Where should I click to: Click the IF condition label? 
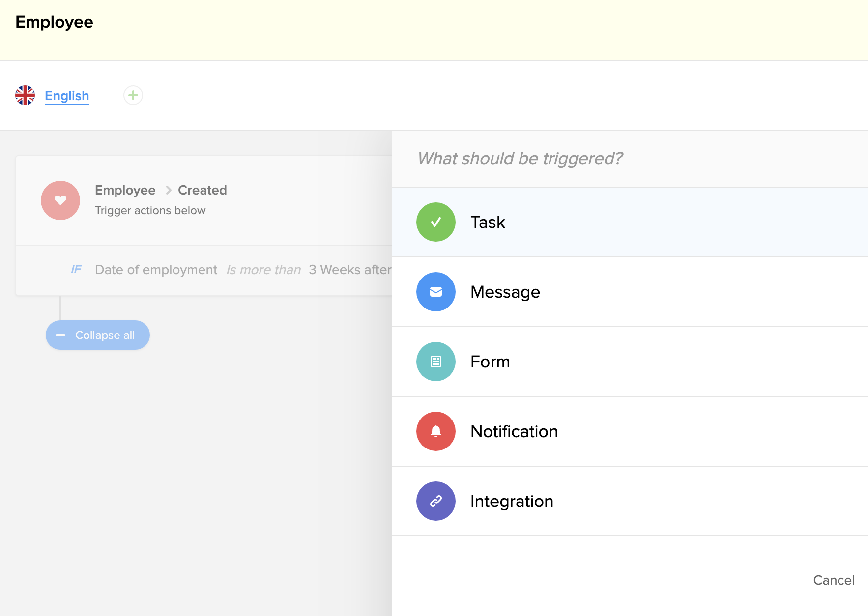(x=76, y=270)
